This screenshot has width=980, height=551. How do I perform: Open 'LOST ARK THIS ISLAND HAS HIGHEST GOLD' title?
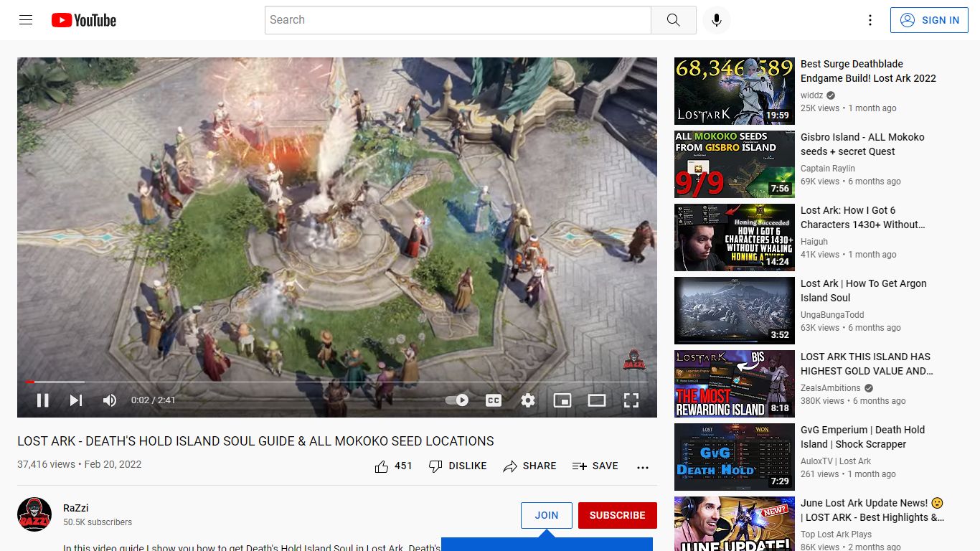(x=867, y=364)
